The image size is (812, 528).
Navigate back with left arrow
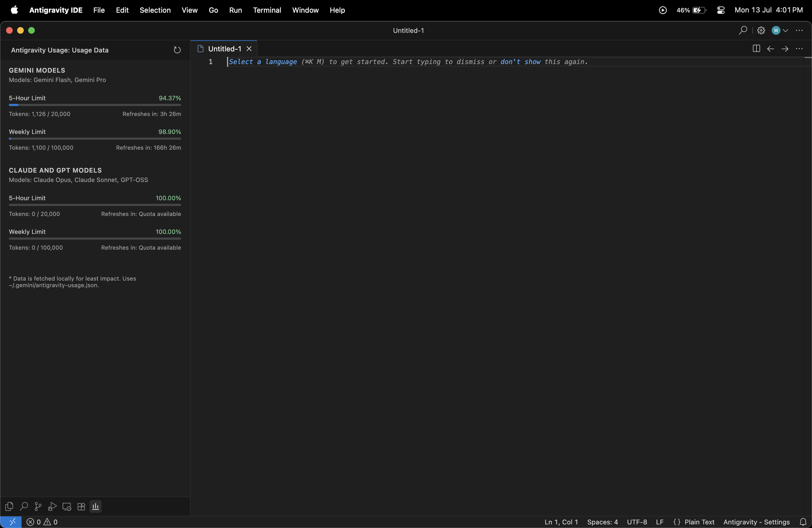(x=770, y=49)
